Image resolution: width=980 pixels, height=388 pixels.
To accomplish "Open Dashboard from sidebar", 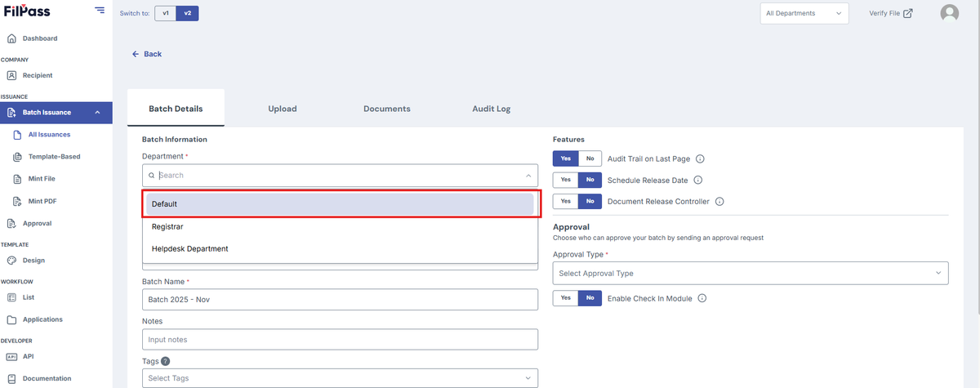I will coord(40,38).
